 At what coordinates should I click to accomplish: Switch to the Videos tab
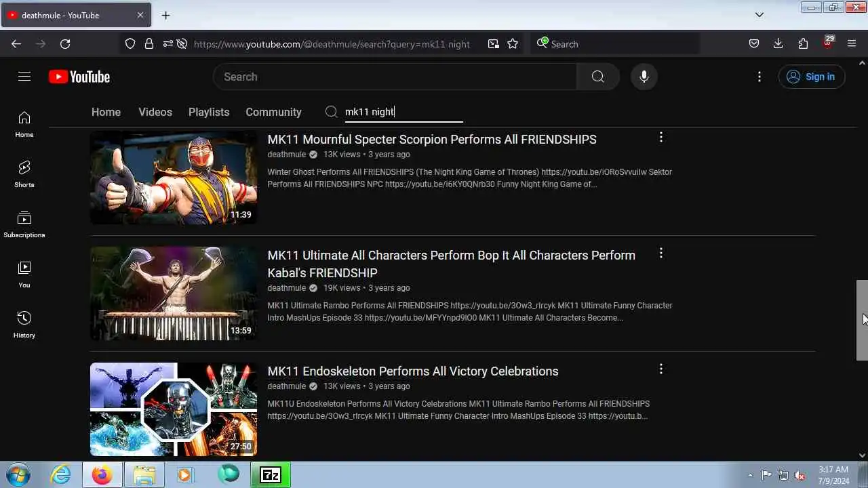pyautogui.click(x=155, y=112)
